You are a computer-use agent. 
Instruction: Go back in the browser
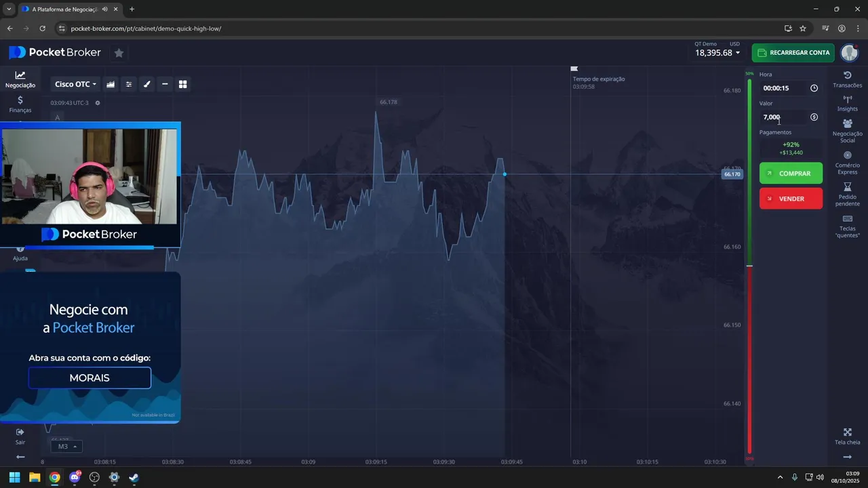(9, 28)
